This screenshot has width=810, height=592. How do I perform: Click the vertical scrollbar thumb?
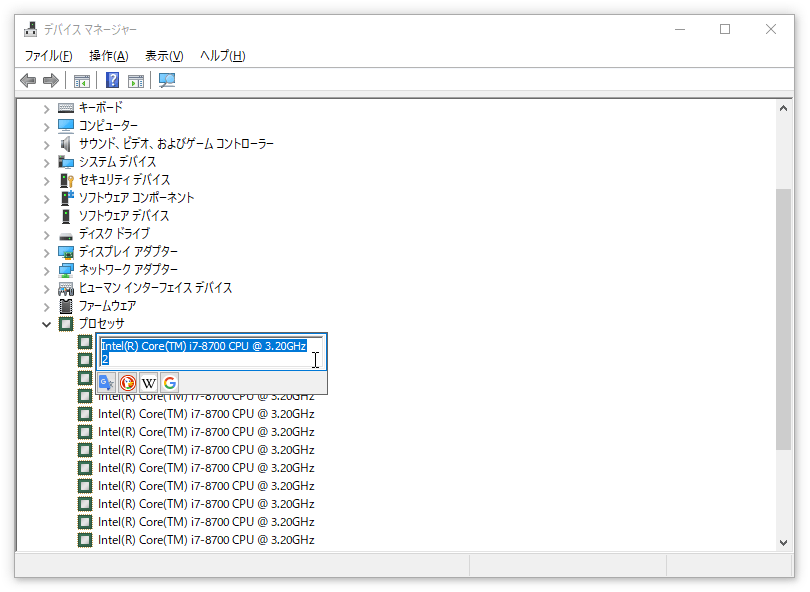(783, 319)
